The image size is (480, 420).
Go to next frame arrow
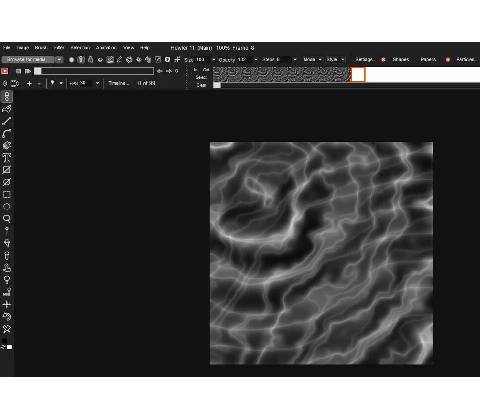point(169,71)
